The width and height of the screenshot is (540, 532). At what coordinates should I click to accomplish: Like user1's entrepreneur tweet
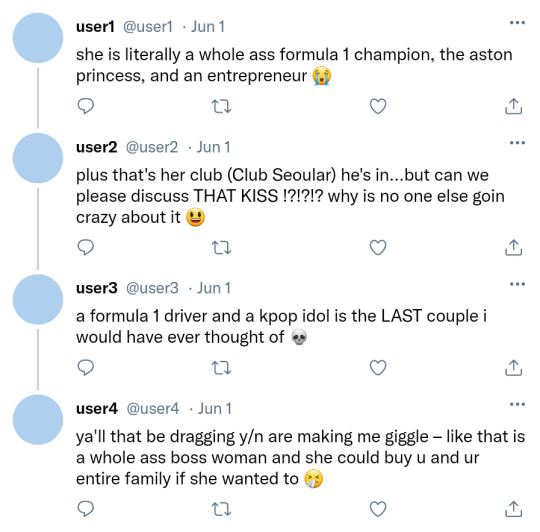(378, 106)
